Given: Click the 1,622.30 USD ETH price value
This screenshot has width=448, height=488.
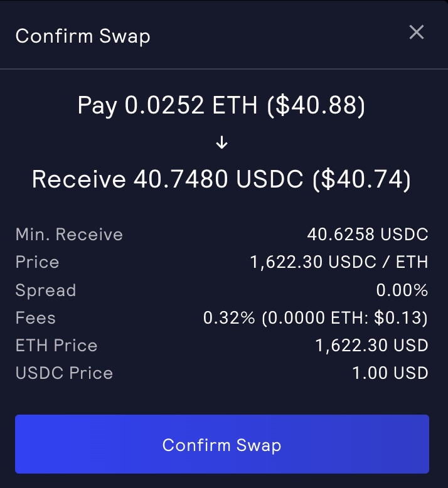Looking at the screenshot, I should [371, 346].
